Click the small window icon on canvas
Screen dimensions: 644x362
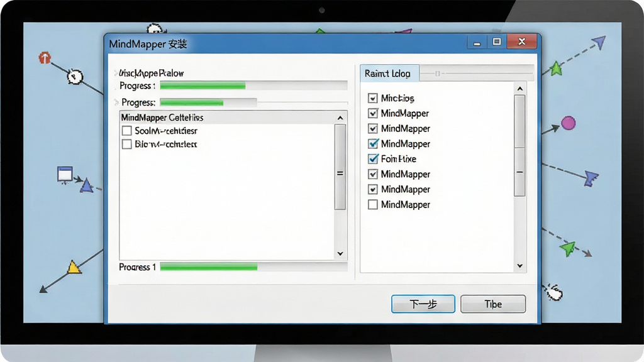65,175
